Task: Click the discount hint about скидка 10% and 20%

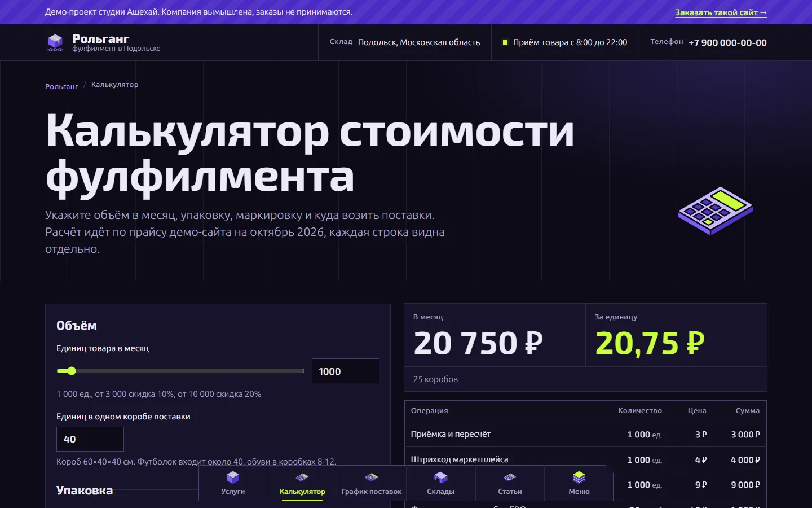Action: click(159, 394)
